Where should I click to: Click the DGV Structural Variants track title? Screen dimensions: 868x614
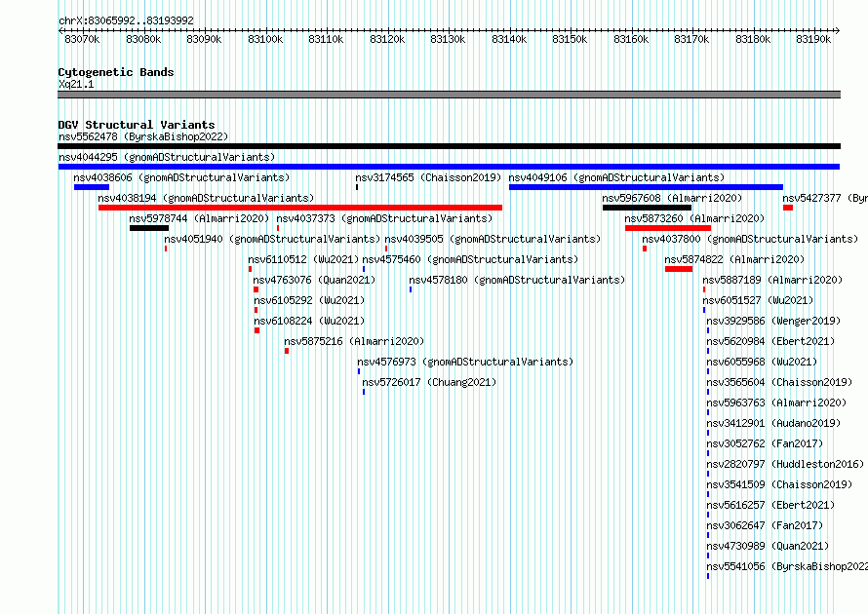(x=137, y=125)
